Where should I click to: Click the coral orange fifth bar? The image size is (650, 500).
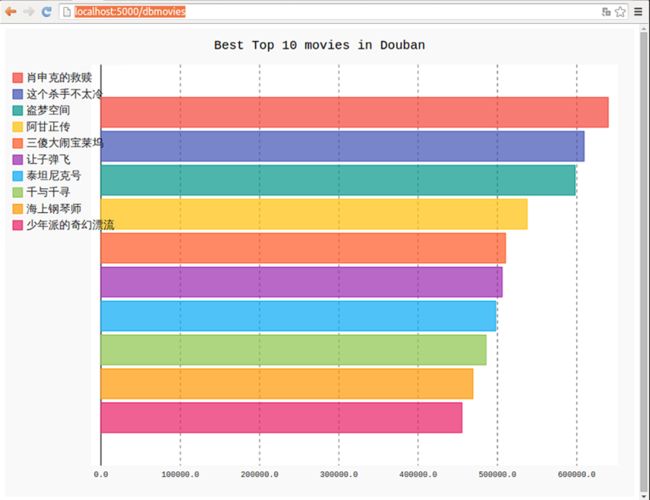pyautogui.click(x=303, y=248)
